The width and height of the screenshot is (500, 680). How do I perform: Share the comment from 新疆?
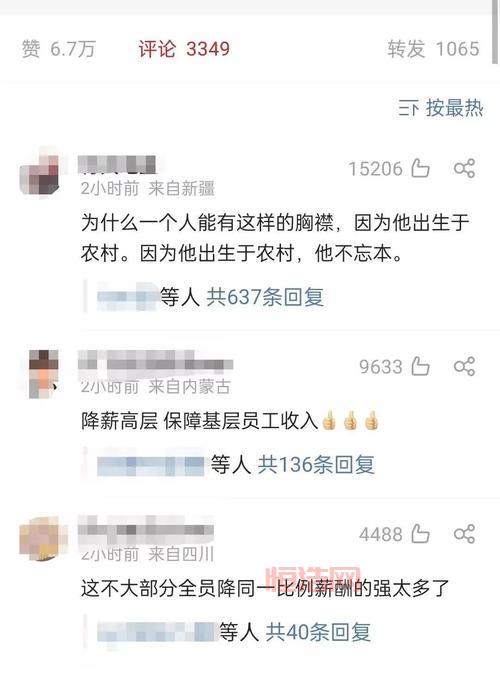point(464,168)
